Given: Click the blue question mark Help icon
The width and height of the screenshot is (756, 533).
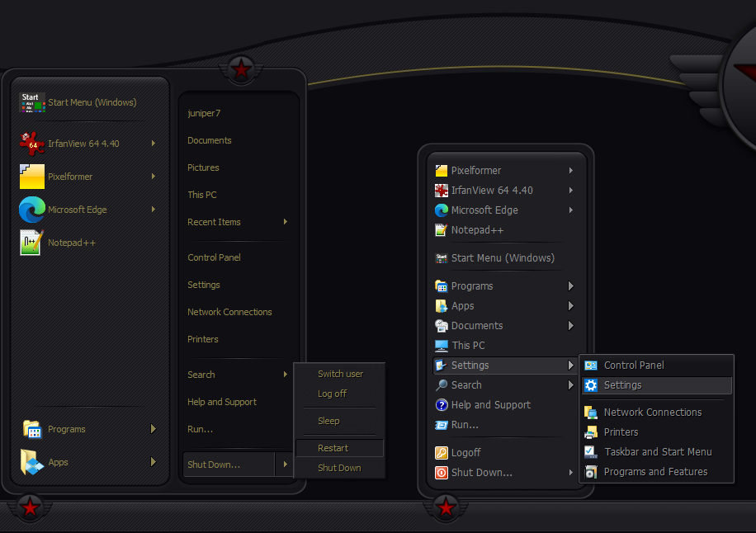Looking at the screenshot, I should click(442, 405).
